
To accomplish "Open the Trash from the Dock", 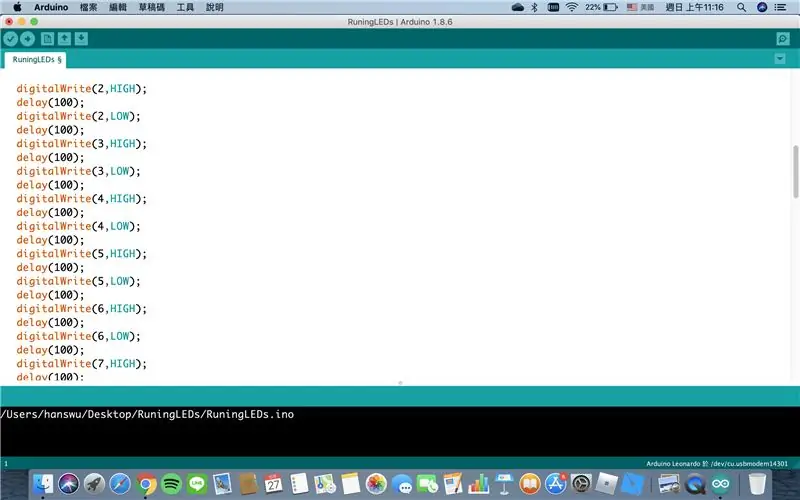I will (x=757, y=484).
